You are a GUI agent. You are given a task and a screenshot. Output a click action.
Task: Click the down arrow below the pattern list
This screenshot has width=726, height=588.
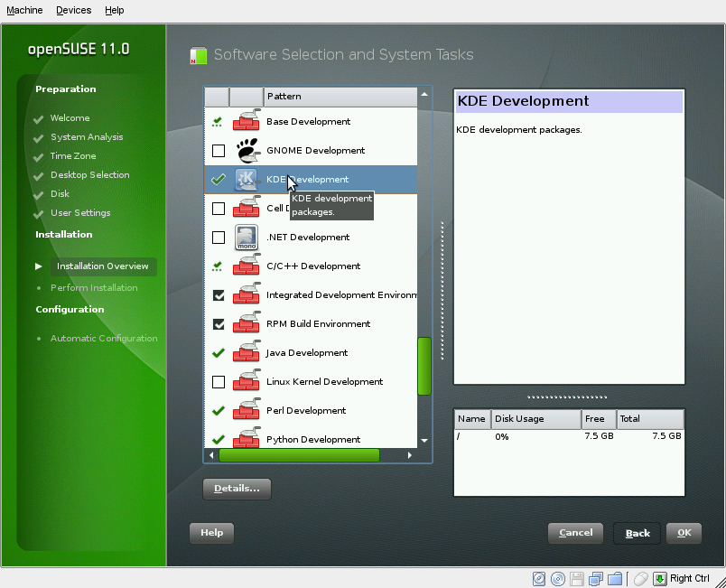(423, 442)
